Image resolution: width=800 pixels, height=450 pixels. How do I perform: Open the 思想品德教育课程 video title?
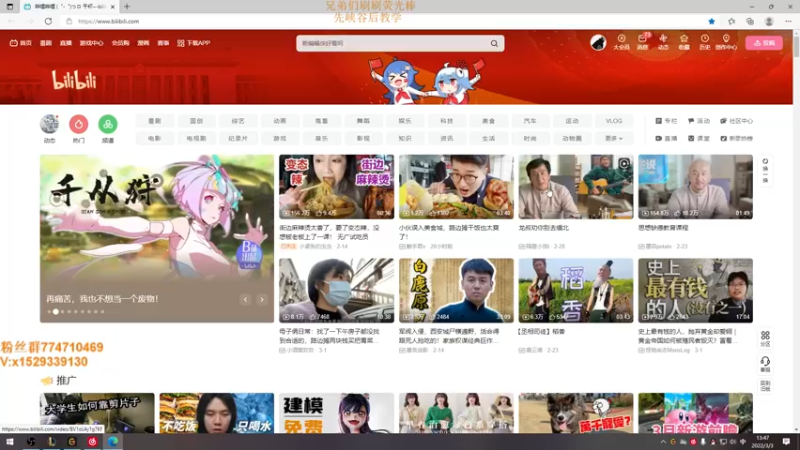point(663,228)
